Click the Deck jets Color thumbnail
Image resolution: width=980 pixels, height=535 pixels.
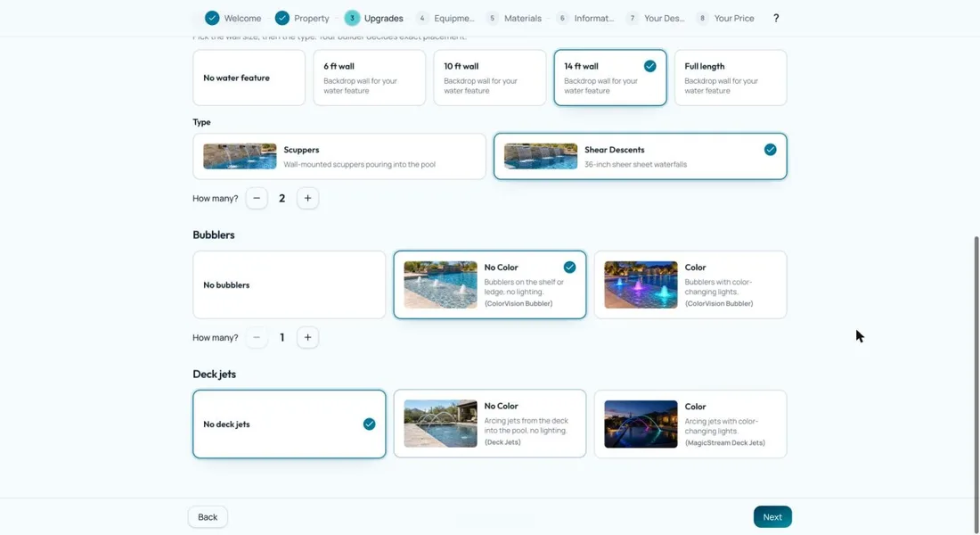(641, 424)
